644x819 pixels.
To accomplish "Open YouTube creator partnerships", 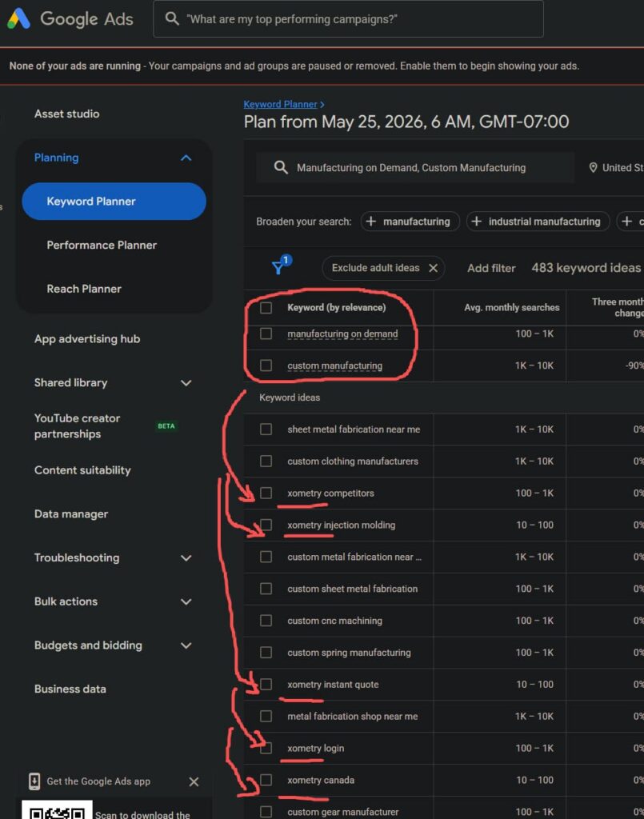I will coord(78,425).
